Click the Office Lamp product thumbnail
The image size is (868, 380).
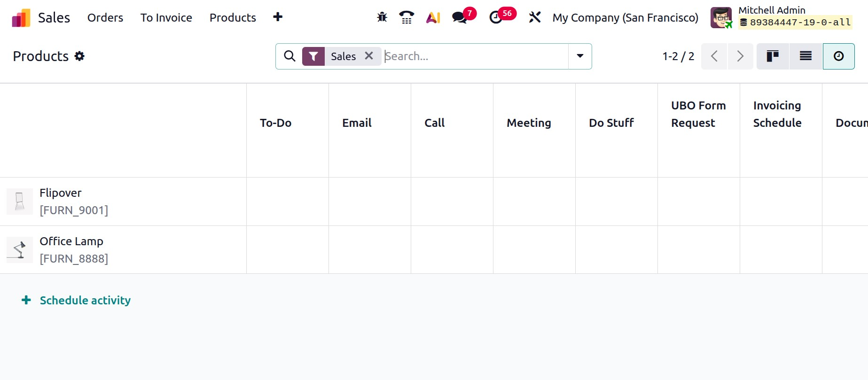(20, 250)
